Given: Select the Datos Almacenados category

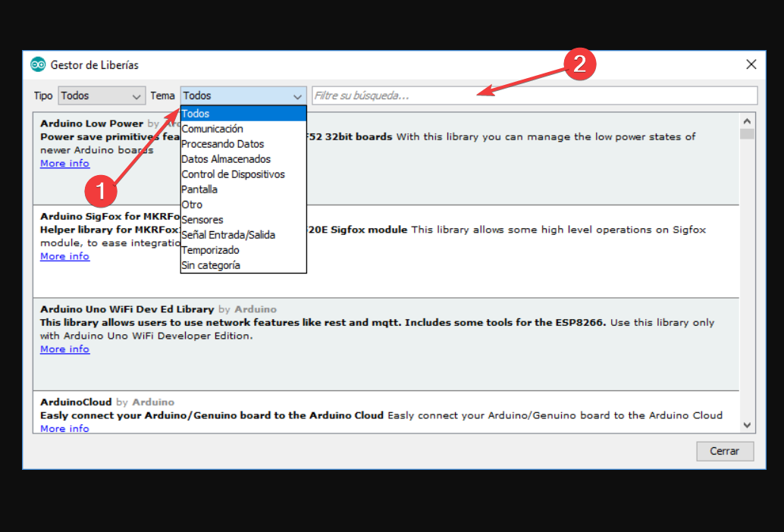Looking at the screenshot, I should pos(243,159).
